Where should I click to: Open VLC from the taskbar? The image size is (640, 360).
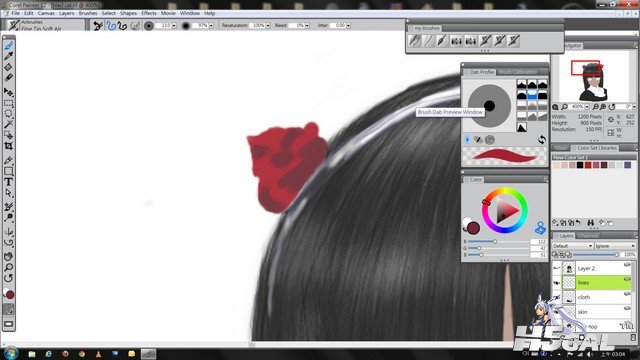click(x=98, y=354)
